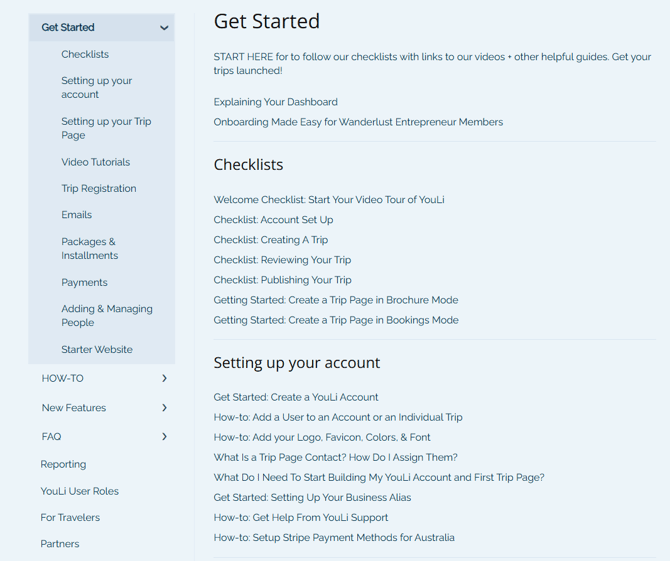The width and height of the screenshot is (670, 561).
Task: Open Create a Trip Page in Bookings Mode
Action: [x=336, y=320]
